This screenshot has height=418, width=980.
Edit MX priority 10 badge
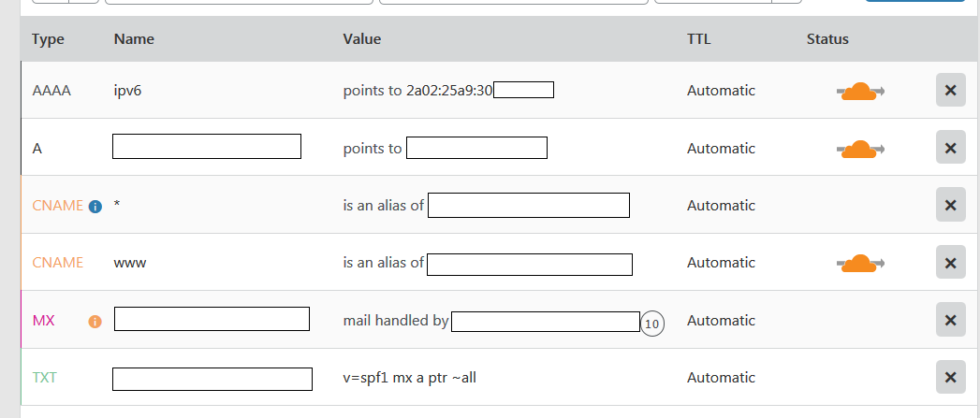652,324
